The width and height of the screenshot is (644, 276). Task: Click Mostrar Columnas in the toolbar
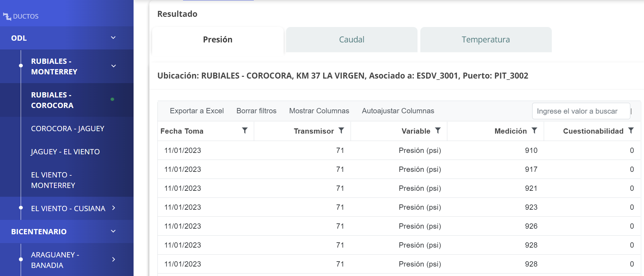(319, 111)
